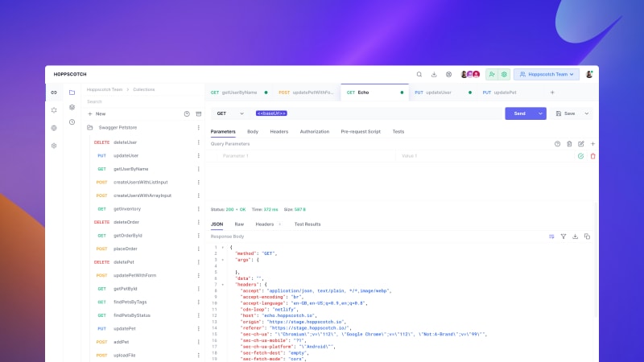Show the History clock icon

(x=72, y=122)
